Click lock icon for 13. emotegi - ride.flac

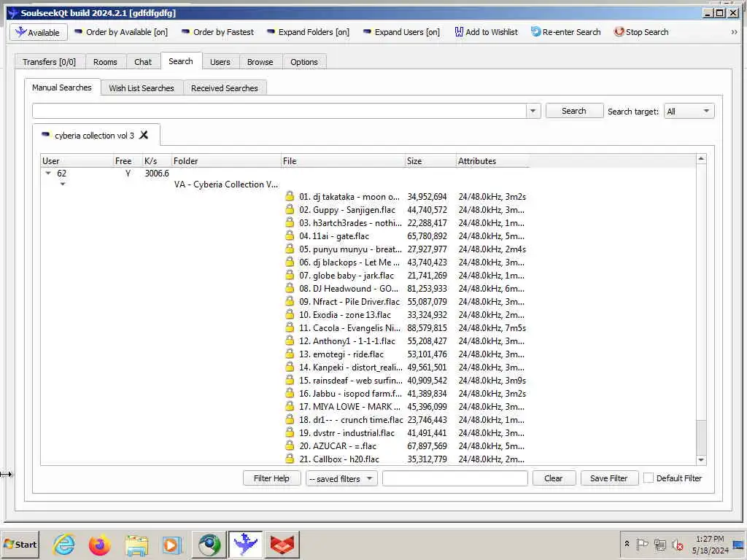coord(290,354)
